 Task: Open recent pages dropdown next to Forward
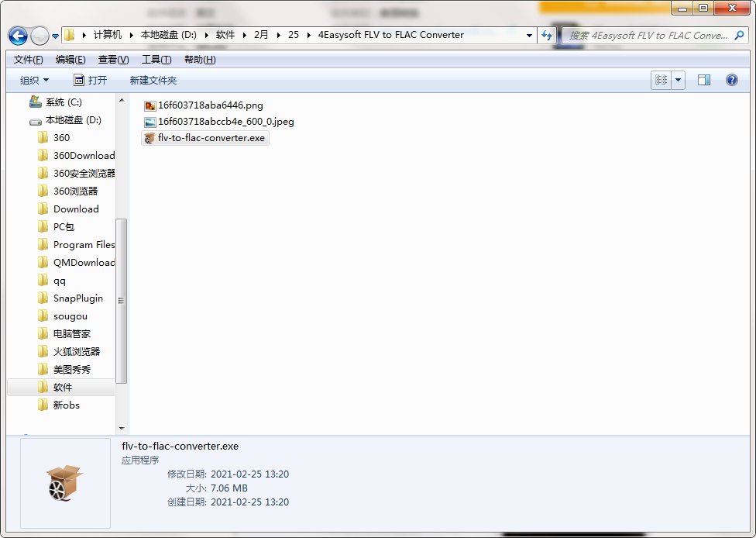(x=55, y=36)
